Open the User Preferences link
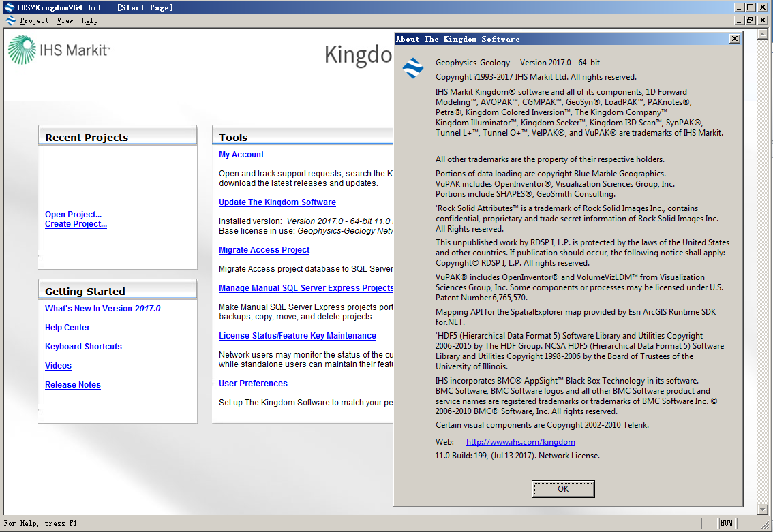The width and height of the screenshot is (773, 532). coord(253,384)
